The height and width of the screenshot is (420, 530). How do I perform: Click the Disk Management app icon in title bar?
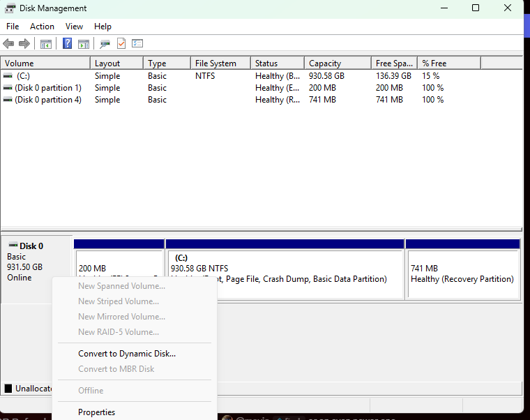click(x=10, y=8)
